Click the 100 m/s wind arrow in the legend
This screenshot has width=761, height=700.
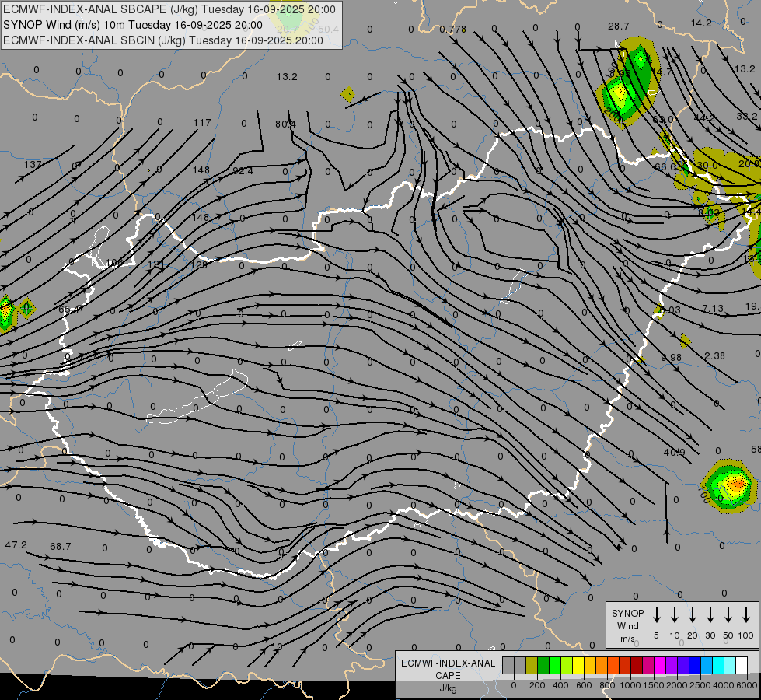(746, 615)
